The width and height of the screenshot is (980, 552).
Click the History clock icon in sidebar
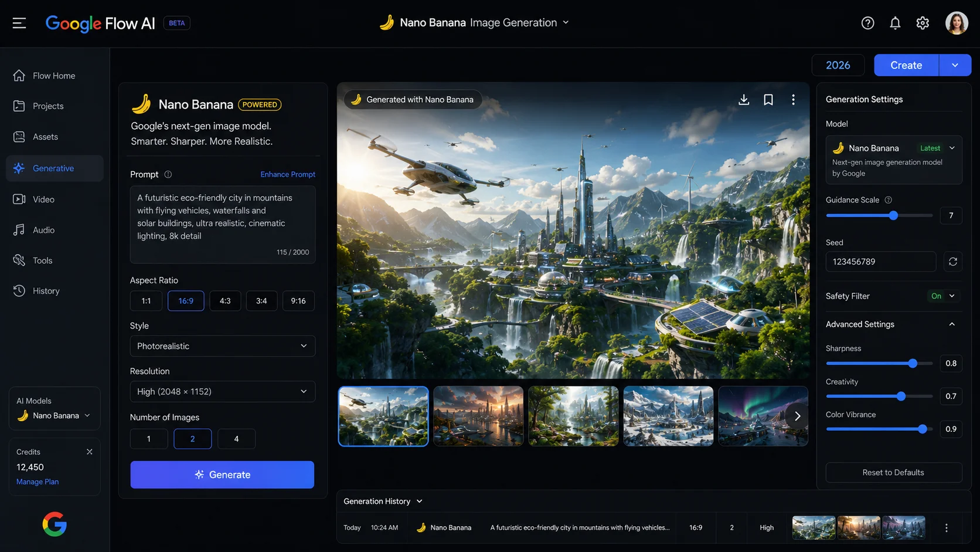19,291
